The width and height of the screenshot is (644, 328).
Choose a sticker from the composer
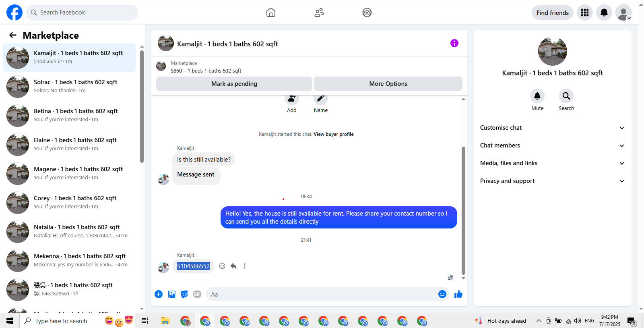pyautogui.click(x=184, y=294)
